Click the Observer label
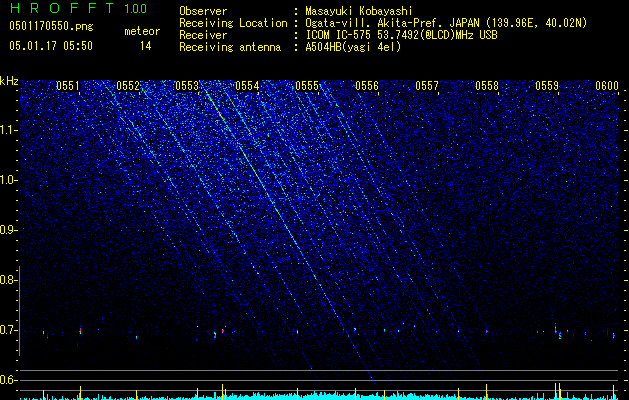The width and height of the screenshot is (629, 400). 203,11
